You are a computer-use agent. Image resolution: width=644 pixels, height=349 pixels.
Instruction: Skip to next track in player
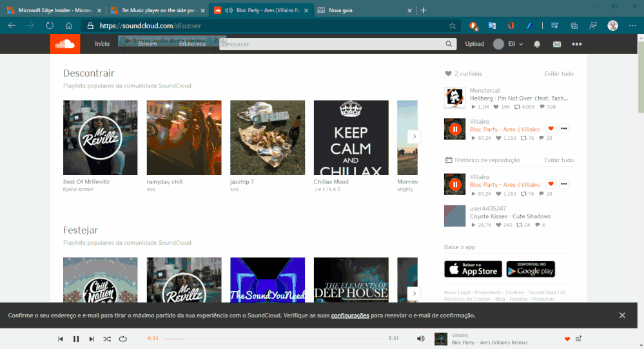(92, 339)
